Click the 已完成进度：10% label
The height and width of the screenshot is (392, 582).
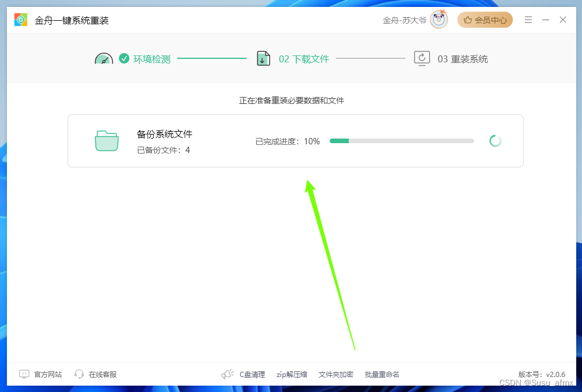(x=288, y=141)
